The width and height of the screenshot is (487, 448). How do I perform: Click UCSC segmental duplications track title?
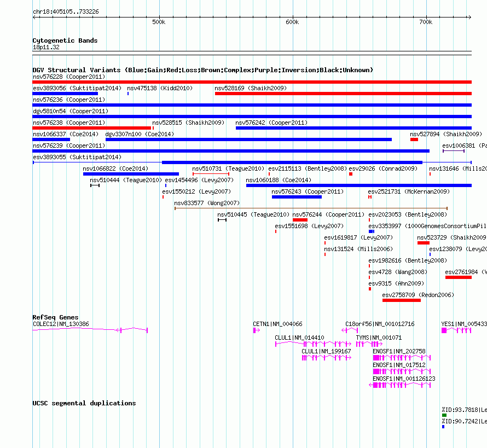click(x=84, y=403)
